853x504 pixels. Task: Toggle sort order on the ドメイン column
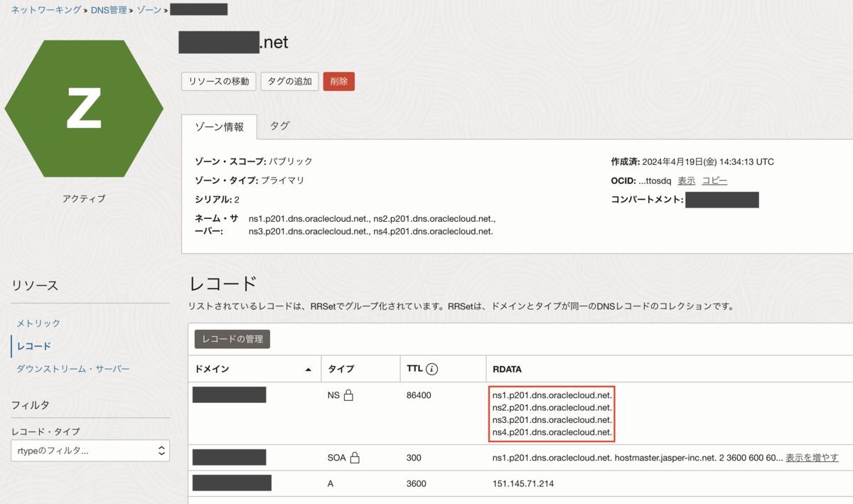click(308, 368)
